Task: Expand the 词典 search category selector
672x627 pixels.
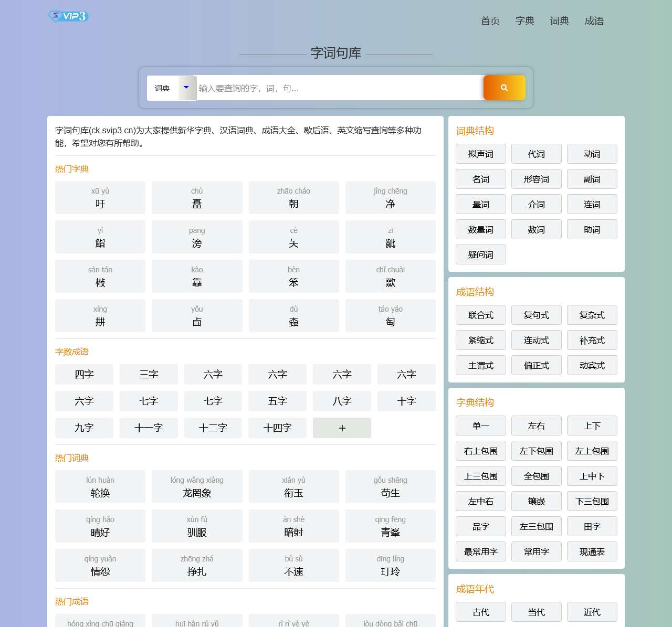Action: (x=167, y=88)
